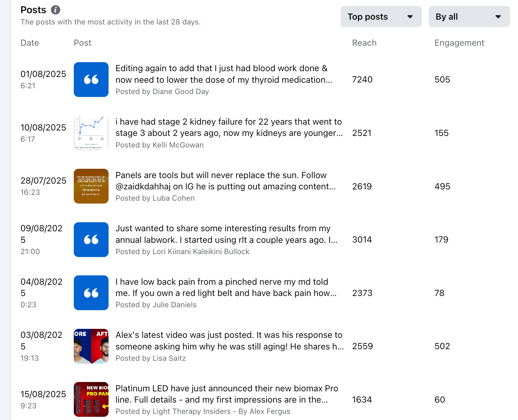Screen dimensions: 518x420
Task: Open the Platinum LED biomax Pro thumbnail
Action: tap(91, 399)
